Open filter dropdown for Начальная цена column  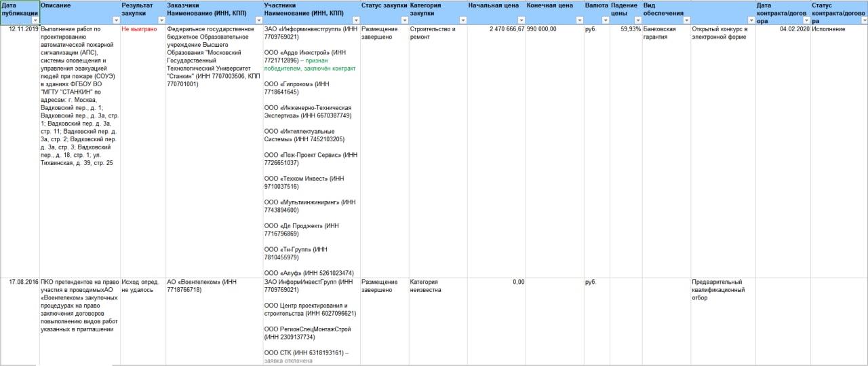(x=520, y=20)
